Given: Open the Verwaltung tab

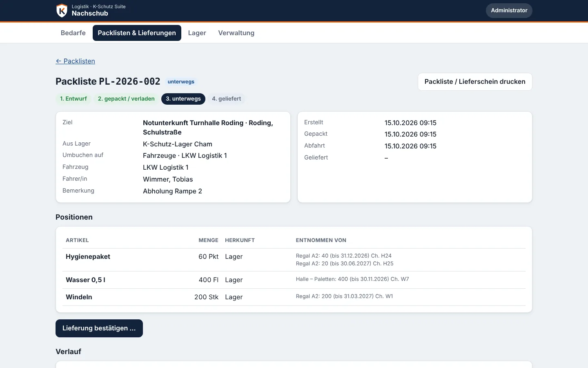Looking at the screenshot, I should pos(236,33).
